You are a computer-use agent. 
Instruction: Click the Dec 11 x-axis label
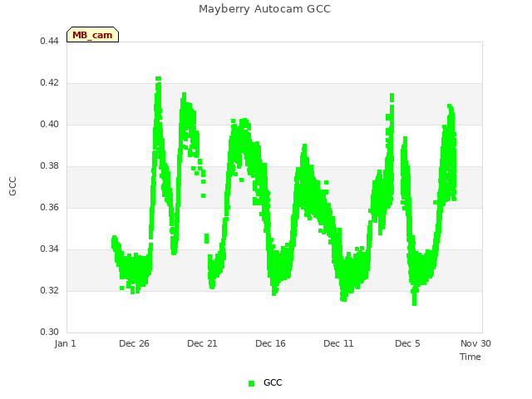[338, 343]
